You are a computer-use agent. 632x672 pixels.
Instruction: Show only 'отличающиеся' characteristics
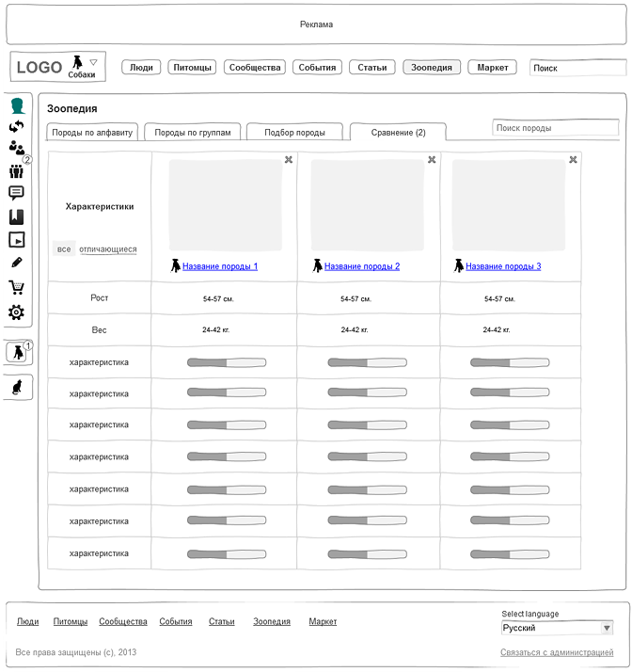108,249
